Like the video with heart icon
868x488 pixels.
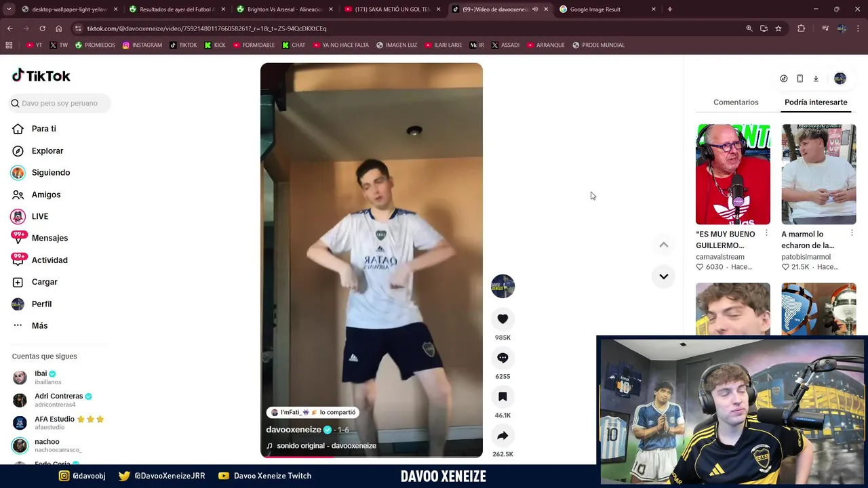(x=502, y=319)
